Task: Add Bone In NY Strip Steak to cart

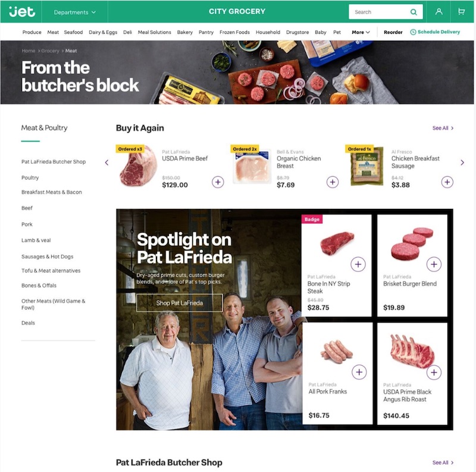Action: coord(358,264)
